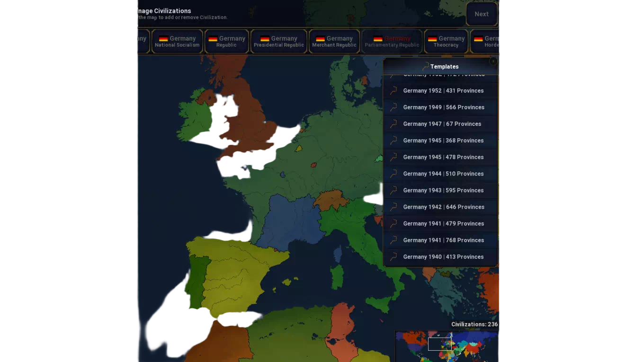Click flag icon on Germany Parliamentary Republic
Viewport: 644px width, 362px height.
tap(378, 39)
